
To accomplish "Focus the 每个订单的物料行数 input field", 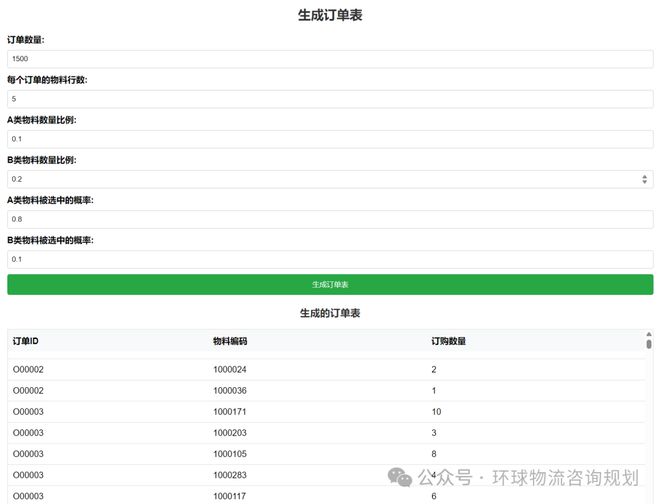I will 330,99.
